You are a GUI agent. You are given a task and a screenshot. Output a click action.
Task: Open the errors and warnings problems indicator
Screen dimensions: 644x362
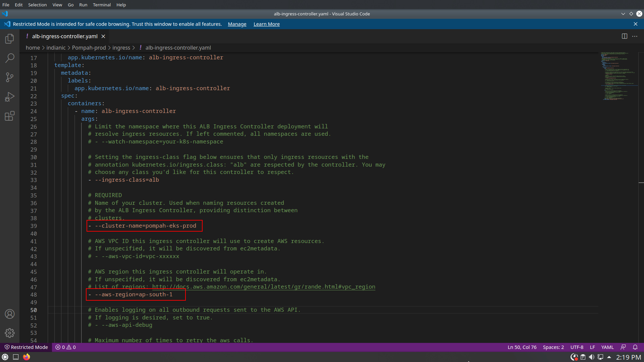coord(66,347)
